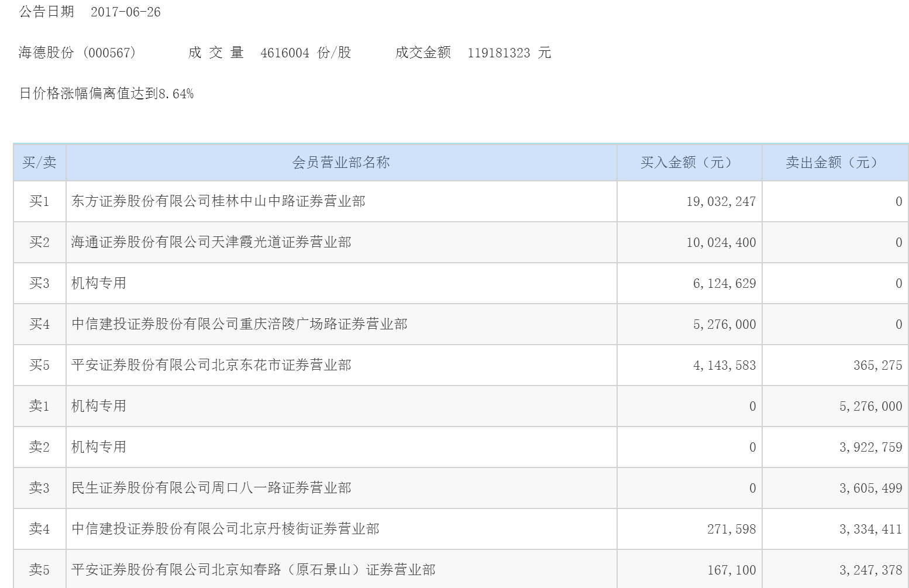The image size is (909, 588).
Task: Select 机构专用 in the 卖2 row
Action: (x=99, y=447)
